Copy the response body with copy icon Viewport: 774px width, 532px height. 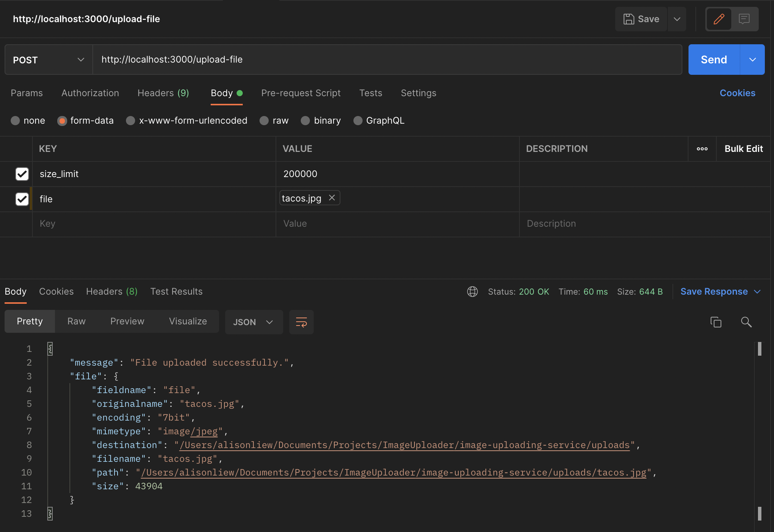(x=716, y=322)
